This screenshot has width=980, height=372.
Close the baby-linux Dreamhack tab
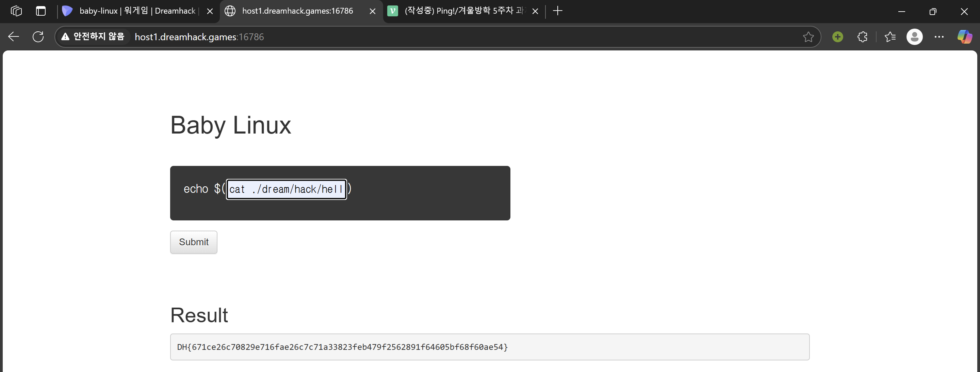[x=210, y=11]
